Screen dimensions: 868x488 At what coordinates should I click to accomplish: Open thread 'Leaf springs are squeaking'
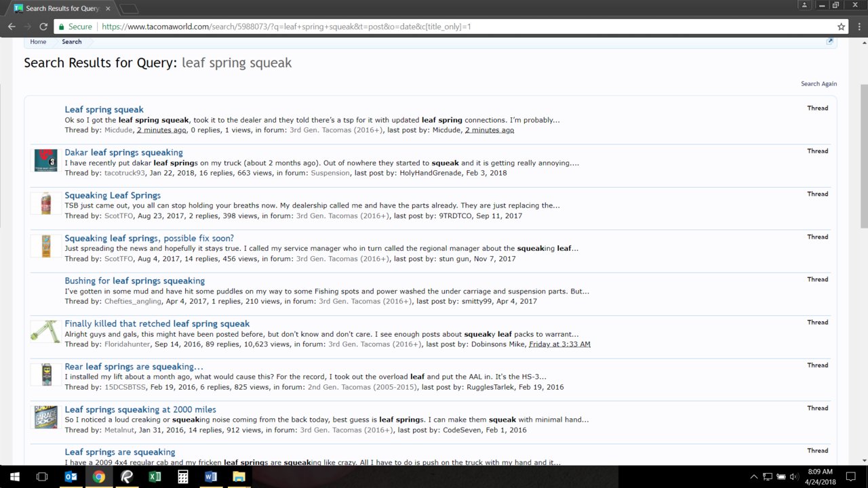tap(120, 452)
